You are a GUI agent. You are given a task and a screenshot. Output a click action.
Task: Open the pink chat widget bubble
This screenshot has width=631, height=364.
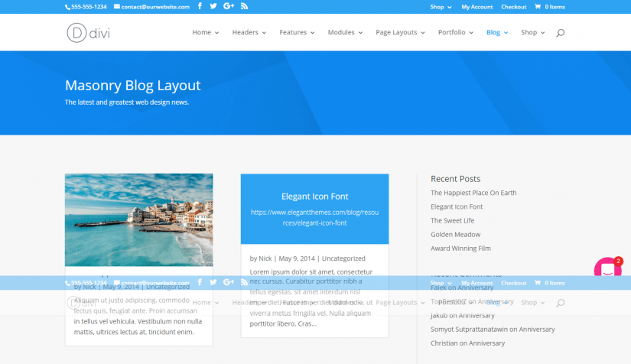tap(608, 267)
